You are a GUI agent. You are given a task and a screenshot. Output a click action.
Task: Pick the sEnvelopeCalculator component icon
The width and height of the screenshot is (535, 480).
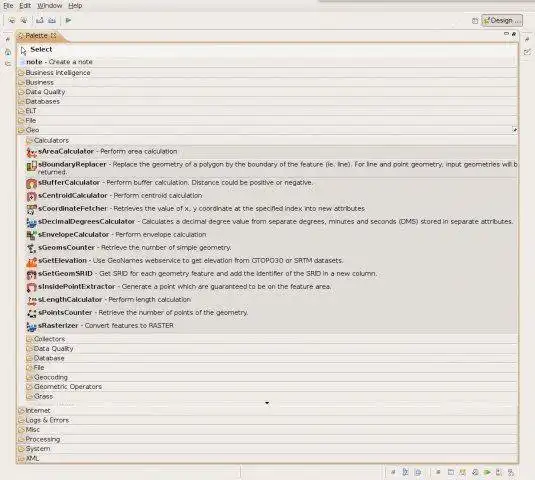click(x=31, y=235)
